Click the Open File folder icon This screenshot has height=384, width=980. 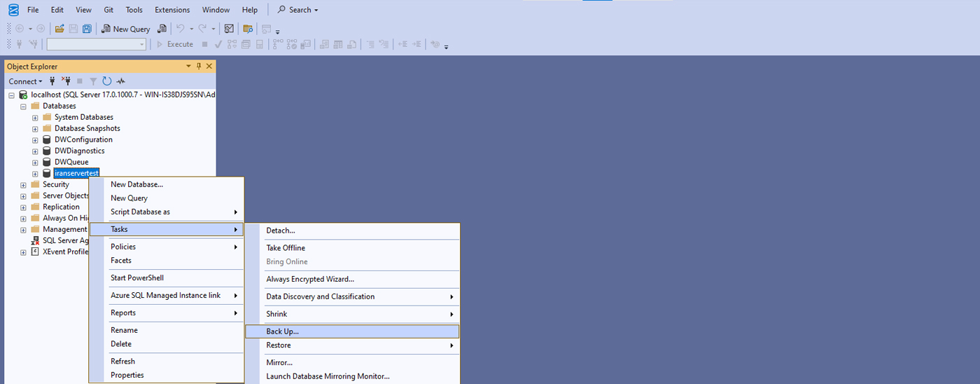[x=60, y=29]
